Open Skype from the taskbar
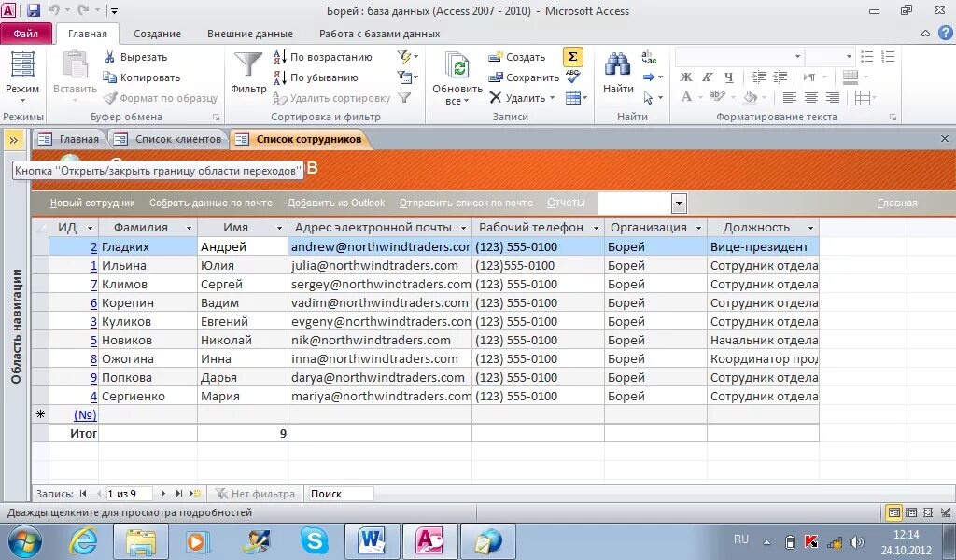The height and width of the screenshot is (560, 956). click(x=315, y=540)
